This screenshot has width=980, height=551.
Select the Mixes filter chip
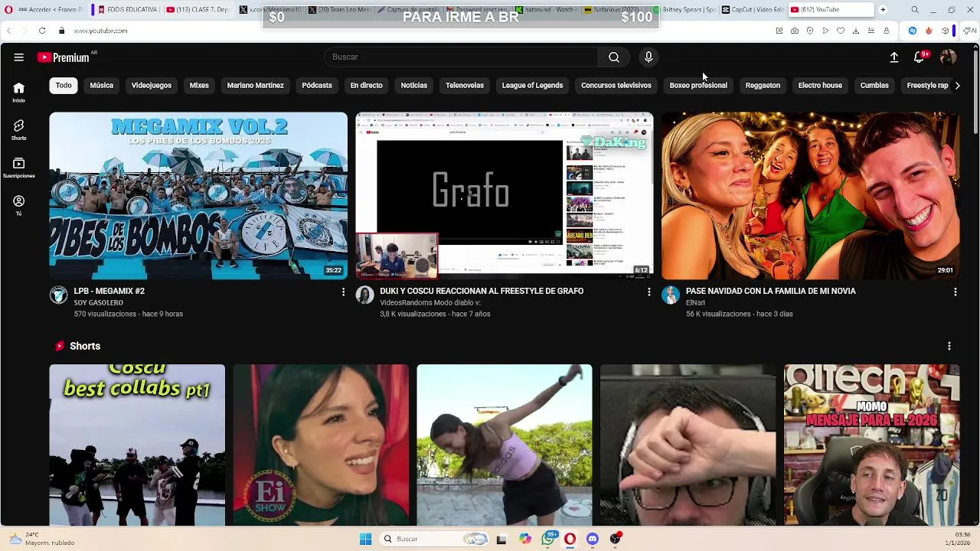199,86
